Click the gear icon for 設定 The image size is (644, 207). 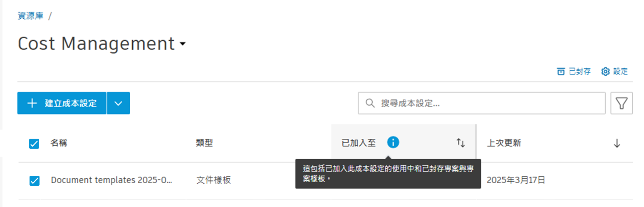tap(605, 72)
